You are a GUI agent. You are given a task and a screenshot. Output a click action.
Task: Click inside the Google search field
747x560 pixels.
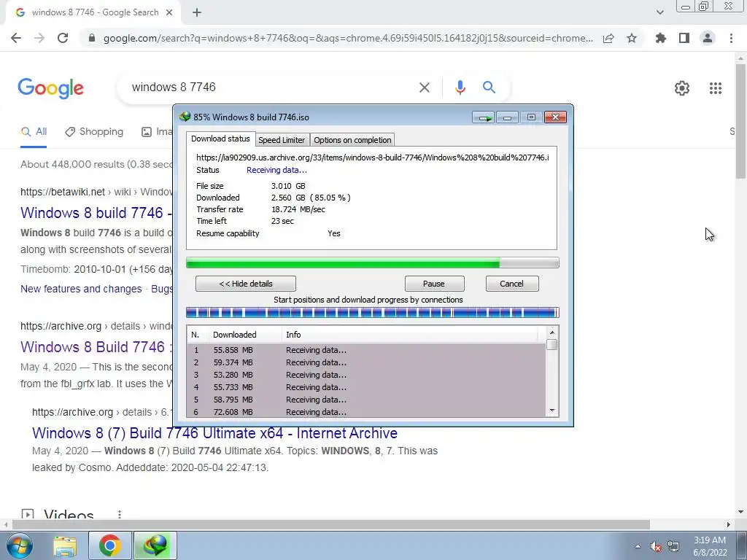[271, 87]
